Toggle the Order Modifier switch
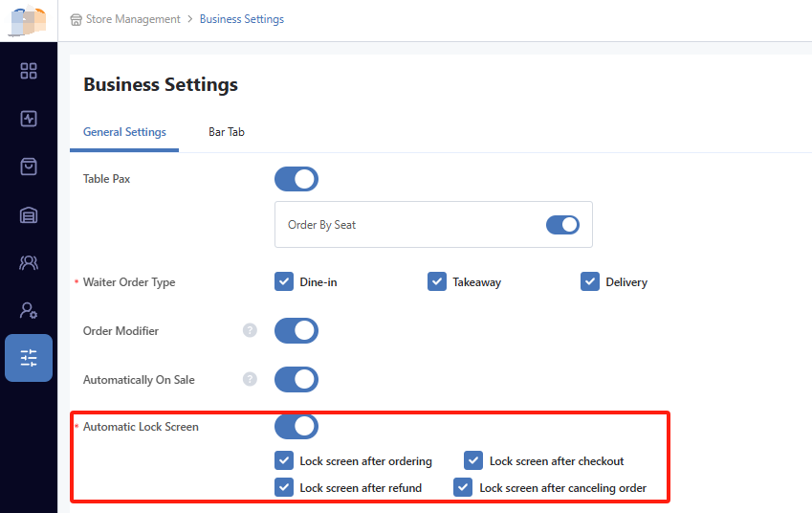Image resolution: width=812 pixels, height=513 pixels. pyautogui.click(x=296, y=330)
